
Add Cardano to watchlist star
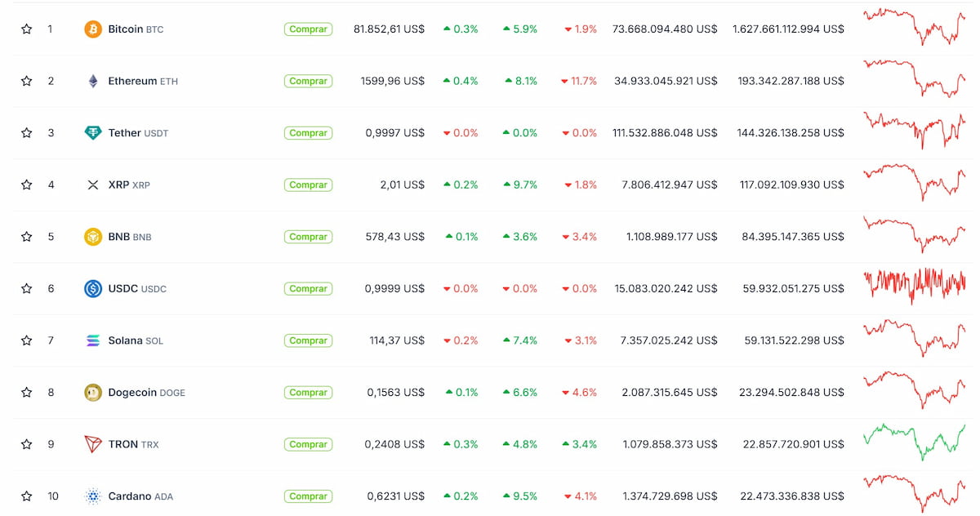[26, 496]
